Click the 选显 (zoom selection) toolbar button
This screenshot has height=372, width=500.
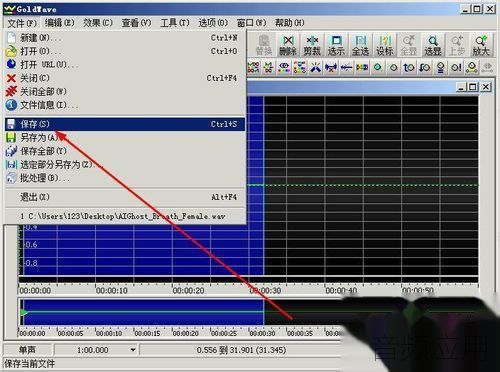433,45
